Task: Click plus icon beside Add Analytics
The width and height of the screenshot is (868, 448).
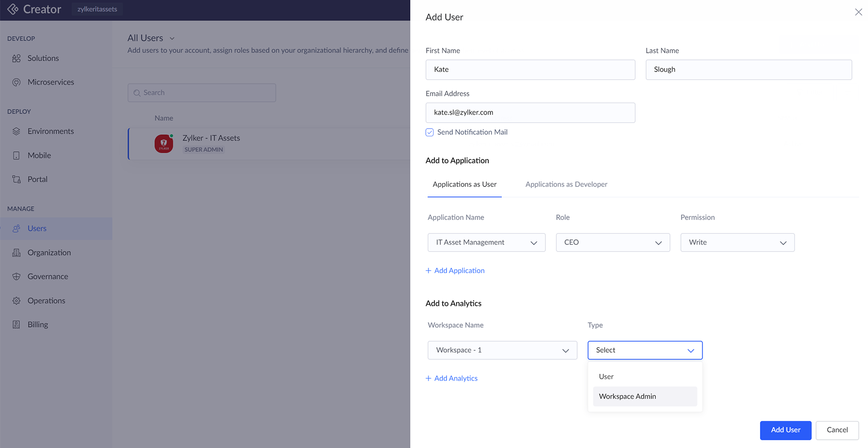Action: 428,379
